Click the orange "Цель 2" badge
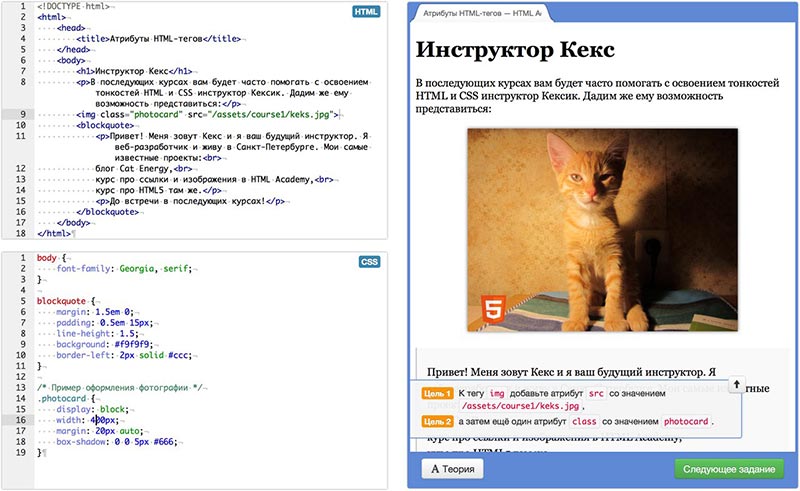 tap(437, 422)
